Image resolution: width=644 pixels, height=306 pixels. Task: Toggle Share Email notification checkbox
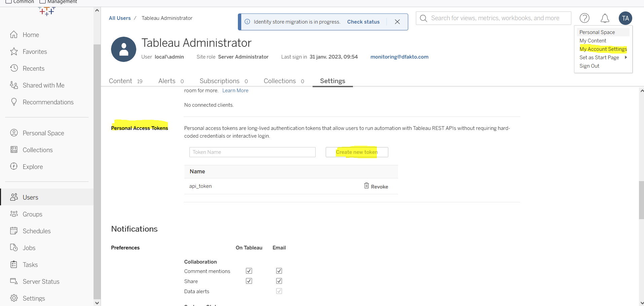point(279,281)
